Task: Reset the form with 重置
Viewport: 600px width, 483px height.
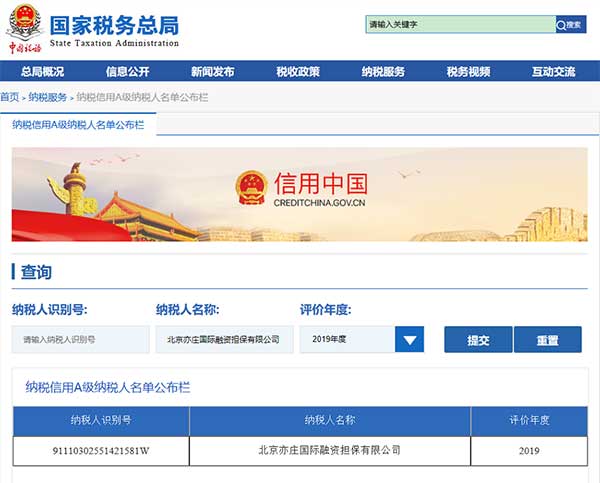Action: (x=548, y=339)
